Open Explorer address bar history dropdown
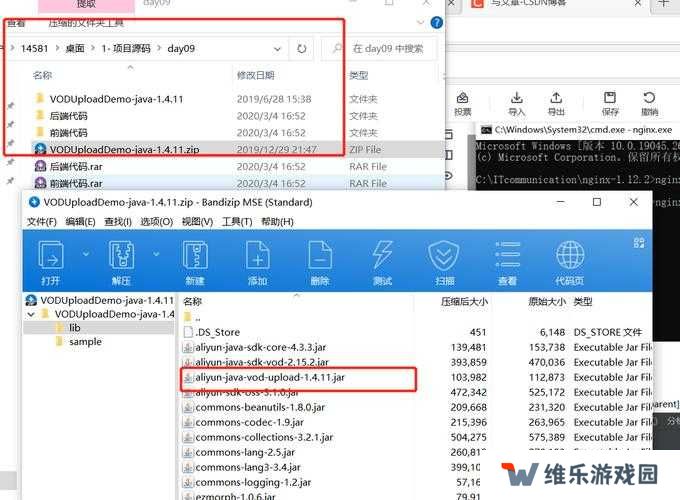Screen dimensions: 680x500 pyautogui.click(x=277, y=49)
